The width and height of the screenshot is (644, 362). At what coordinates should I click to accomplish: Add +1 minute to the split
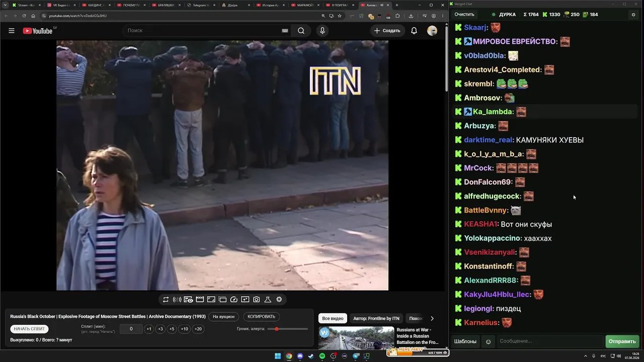click(149, 329)
